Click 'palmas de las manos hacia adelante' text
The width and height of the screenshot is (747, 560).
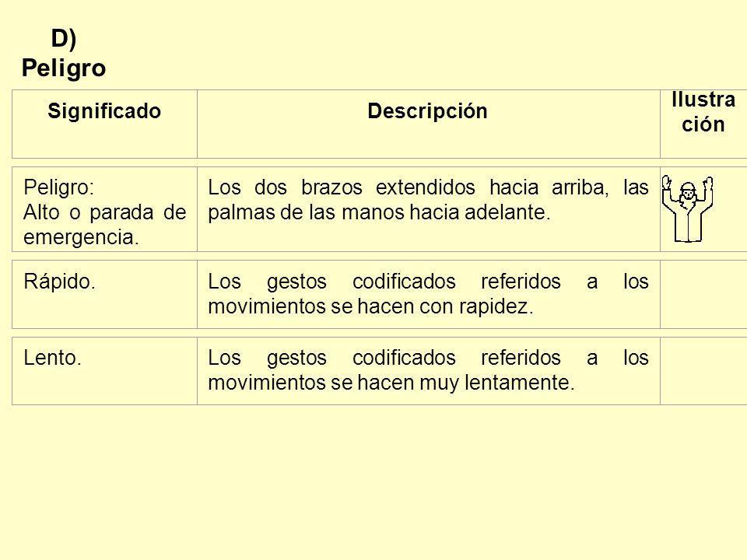point(379,212)
